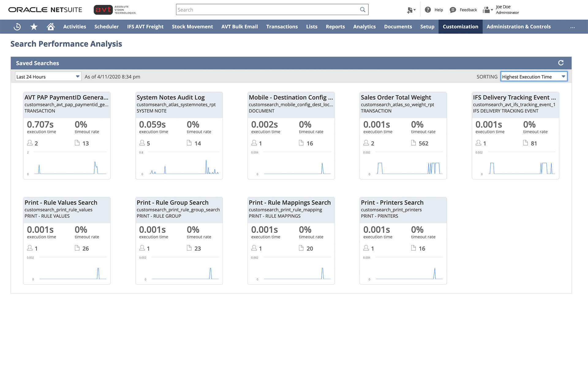This screenshot has width=588, height=368.
Task: Expand the navigation overflow ellipsis menu
Action: (572, 27)
